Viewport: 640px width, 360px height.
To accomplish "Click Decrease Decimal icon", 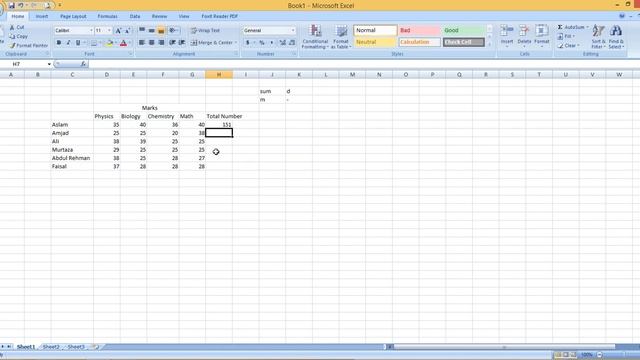I will 292,42.
